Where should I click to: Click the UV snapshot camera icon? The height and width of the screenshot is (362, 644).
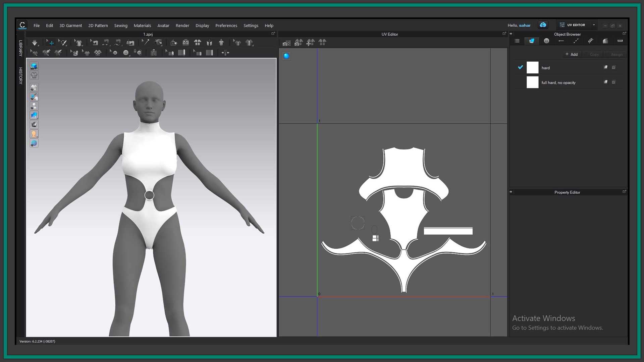click(x=287, y=43)
